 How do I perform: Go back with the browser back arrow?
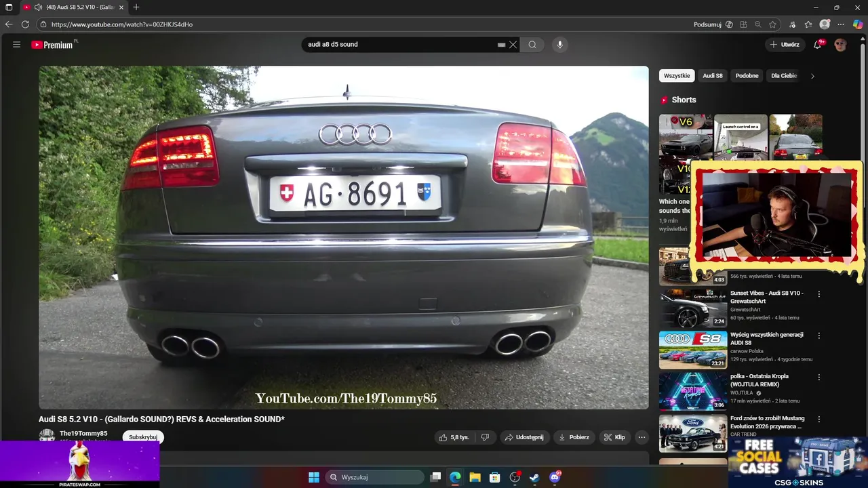click(9, 24)
